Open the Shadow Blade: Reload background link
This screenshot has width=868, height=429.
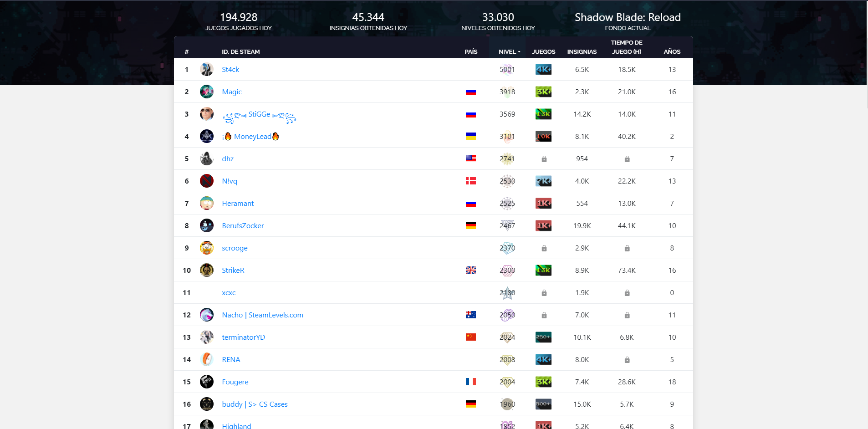(x=627, y=17)
